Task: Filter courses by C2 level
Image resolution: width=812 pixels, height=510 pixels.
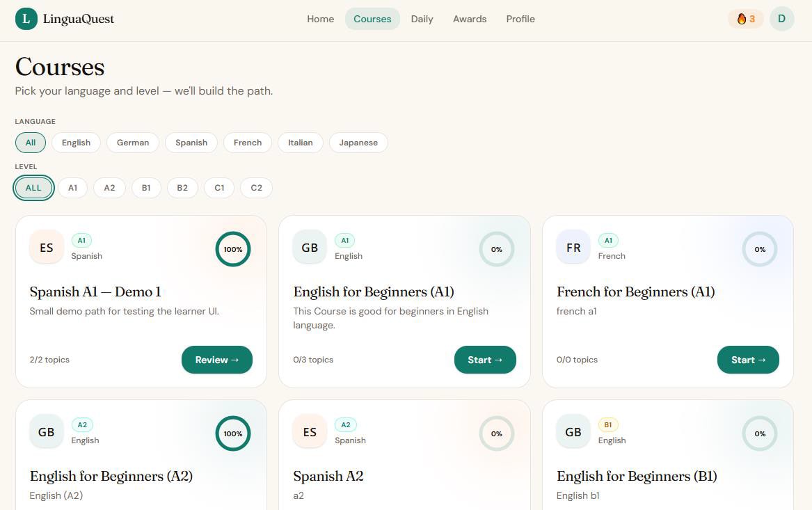Action: pyautogui.click(x=256, y=188)
